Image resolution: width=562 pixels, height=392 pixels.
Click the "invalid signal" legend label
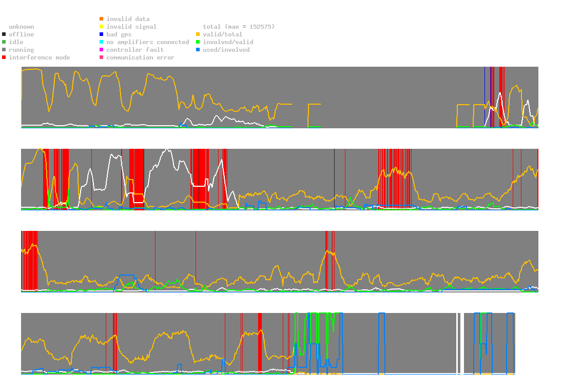pyautogui.click(x=131, y=27)
